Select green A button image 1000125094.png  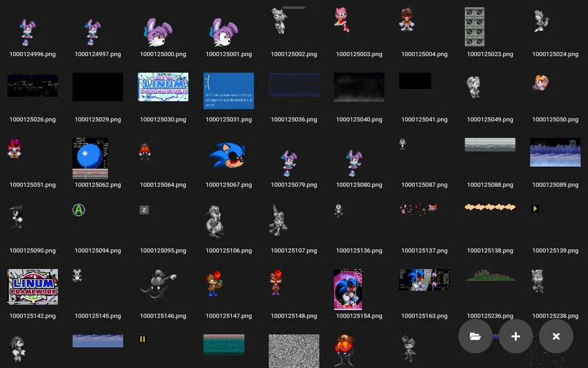click(79, 210)
